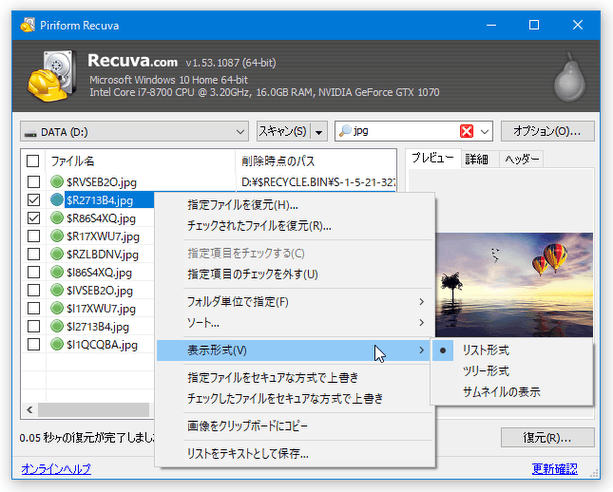
Task: Click green status dot of $I2713B4.jpg
Action: click(x=57, y=326)
